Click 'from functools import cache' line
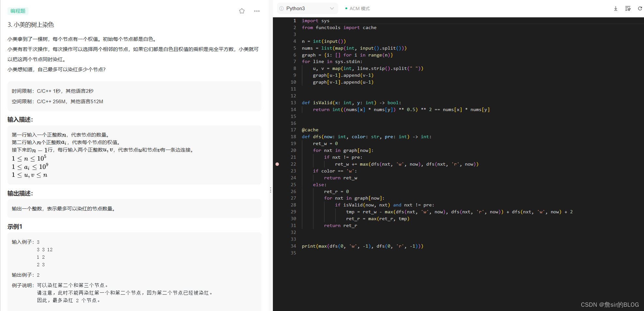644x311 pixels. click(x=339, y=27)
